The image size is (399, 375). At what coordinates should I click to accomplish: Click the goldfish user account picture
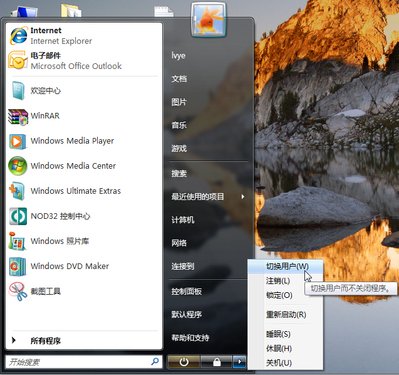coord(209,20)
